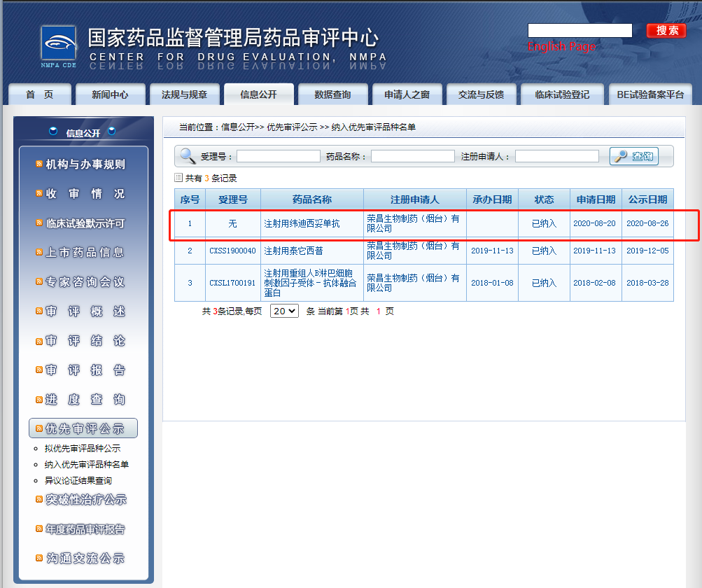Click the 受理号 input field
This screenshot has height=588, width=702.
(x=279, y=156)
